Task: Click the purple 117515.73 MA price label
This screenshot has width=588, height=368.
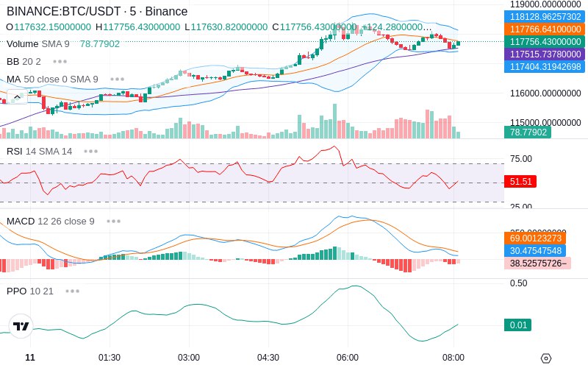Action: (x=545, y=54)
